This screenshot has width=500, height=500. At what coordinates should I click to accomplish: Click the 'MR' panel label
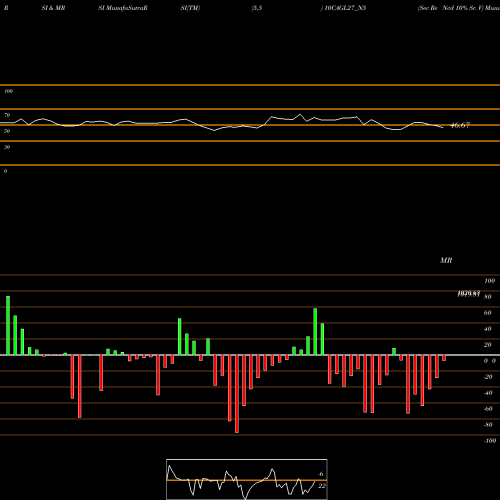446,260
